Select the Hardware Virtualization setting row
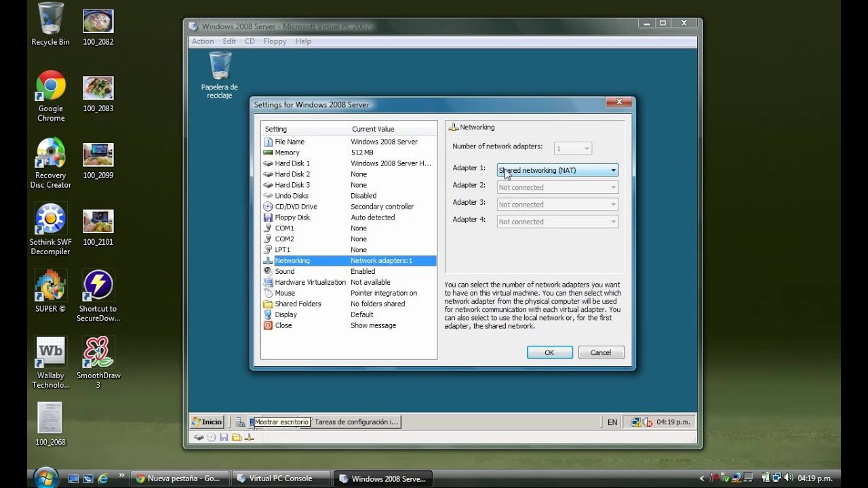This screenshot has width=868, height=488. point(349,282)
